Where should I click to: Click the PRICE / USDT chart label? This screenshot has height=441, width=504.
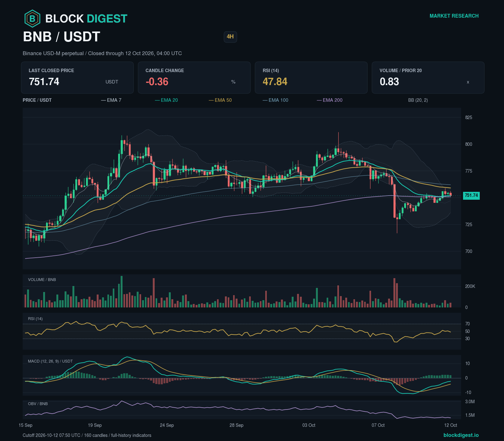pos(37,100)
